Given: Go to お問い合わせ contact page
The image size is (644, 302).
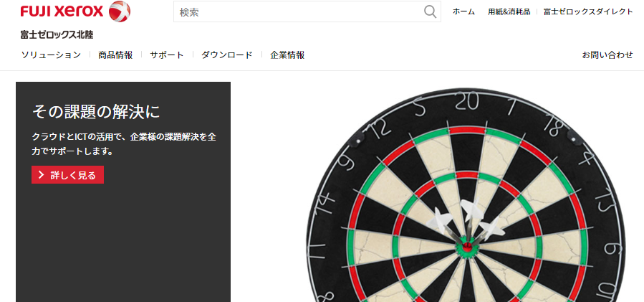Looking at the screenshot, I should pos(607,55).
